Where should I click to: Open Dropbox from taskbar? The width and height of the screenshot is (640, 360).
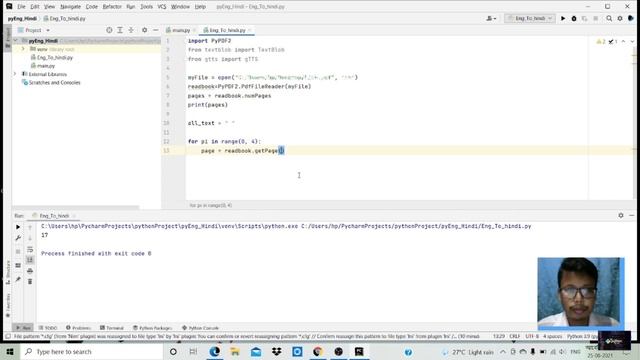point(277,351)
